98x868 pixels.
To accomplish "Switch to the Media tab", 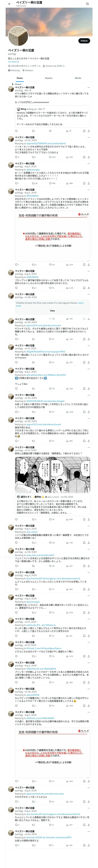I will point(78,78).
